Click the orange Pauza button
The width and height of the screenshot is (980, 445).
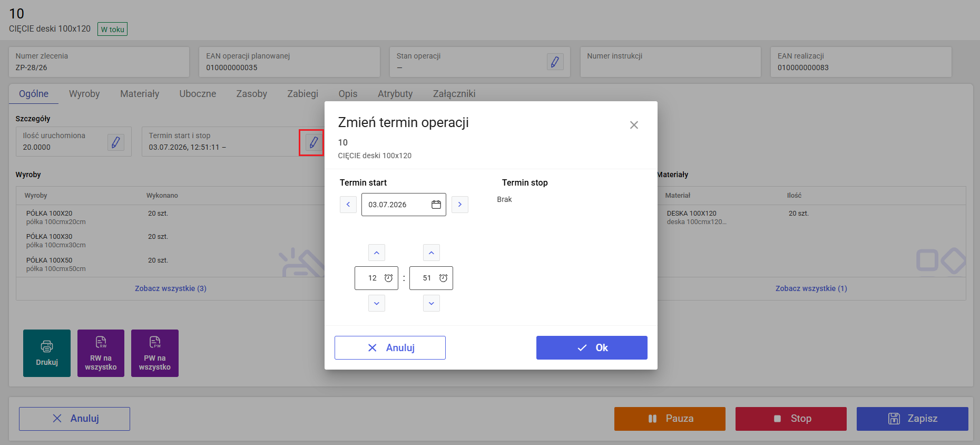click(x=670, y=419)
